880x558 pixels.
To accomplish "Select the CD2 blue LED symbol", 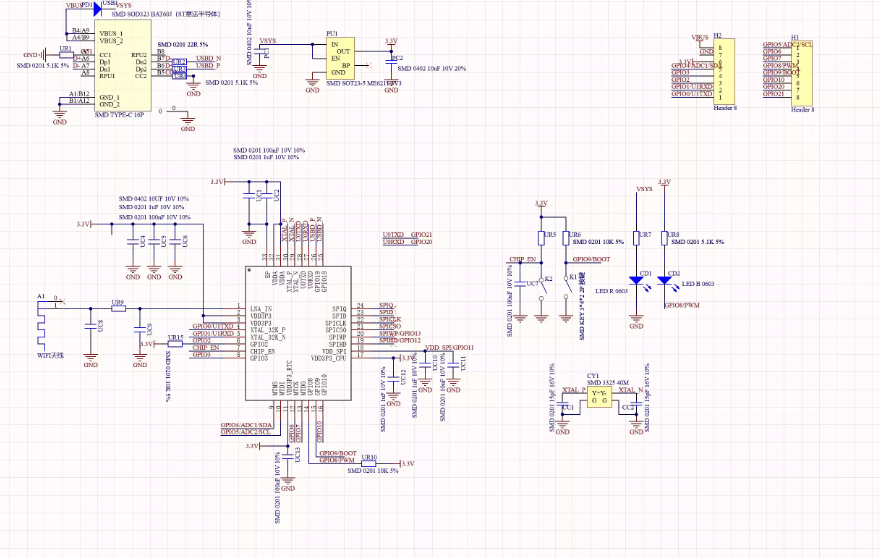I will tap(664, 281).
